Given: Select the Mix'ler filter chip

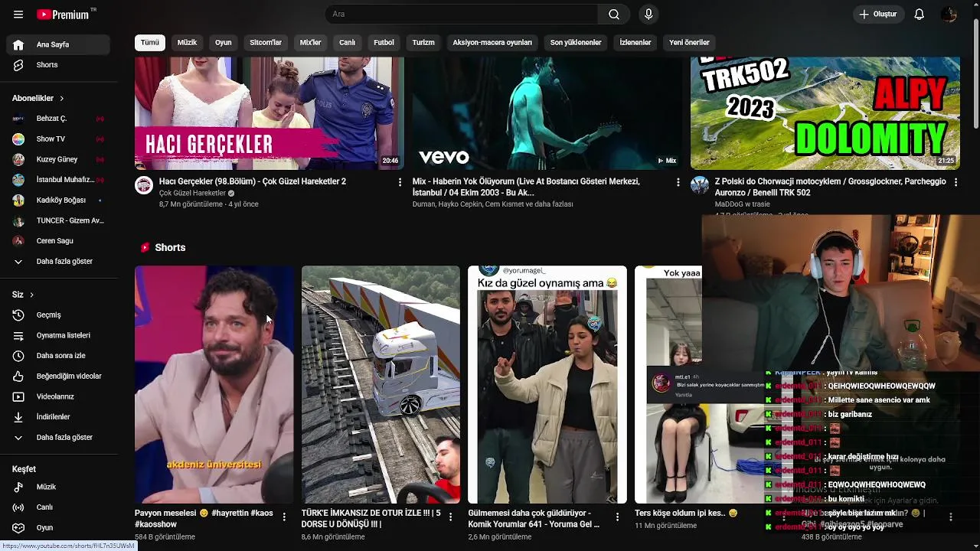Looking at the screenshot, I should pos(310,43).
